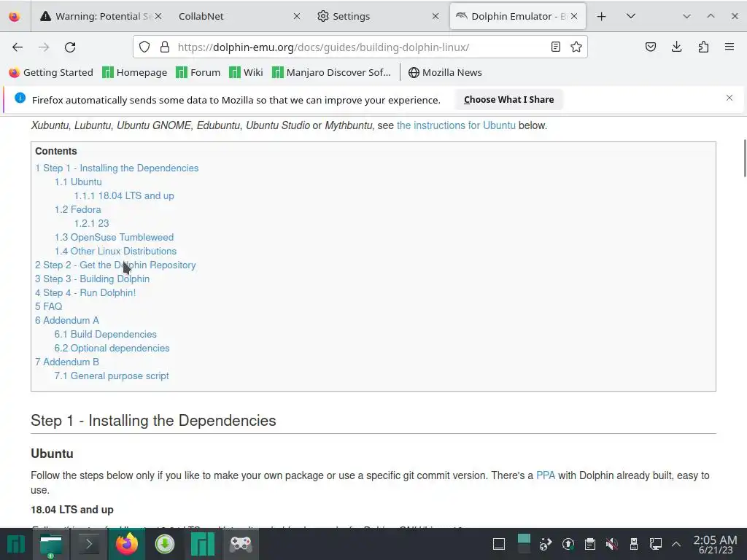Open muted audio volume tray icon
Image resolution: width=747 pixels, height=560 pixels.
612,544
